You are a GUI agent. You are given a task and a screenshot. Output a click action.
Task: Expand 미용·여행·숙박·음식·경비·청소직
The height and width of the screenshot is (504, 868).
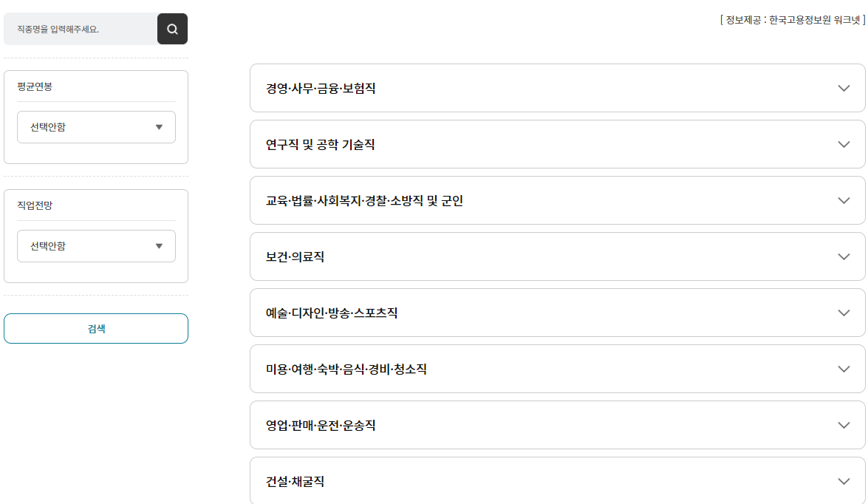[x=557, y=369]
